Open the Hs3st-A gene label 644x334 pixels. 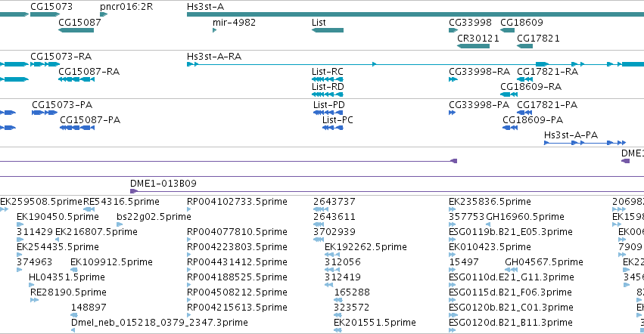click(205, 7)
